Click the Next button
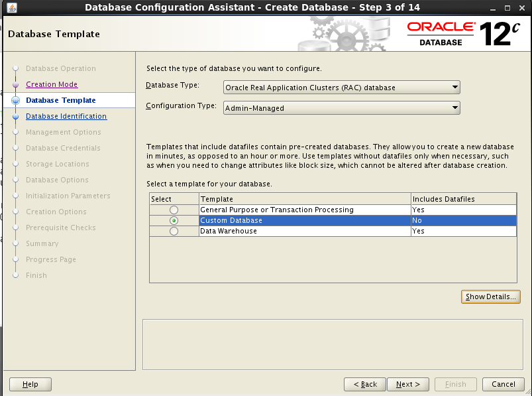The width and height of the screenshot is (532, 396). (x=408, y=384)
